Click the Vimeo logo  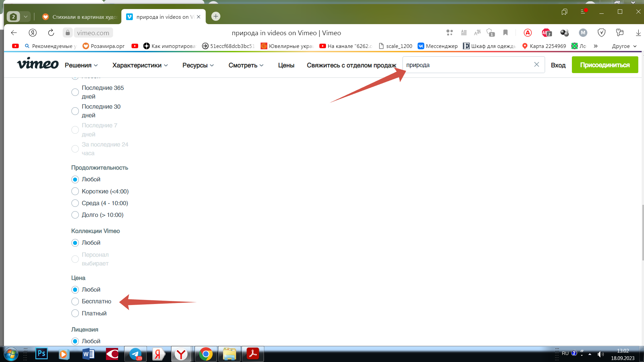click(38, 64)
